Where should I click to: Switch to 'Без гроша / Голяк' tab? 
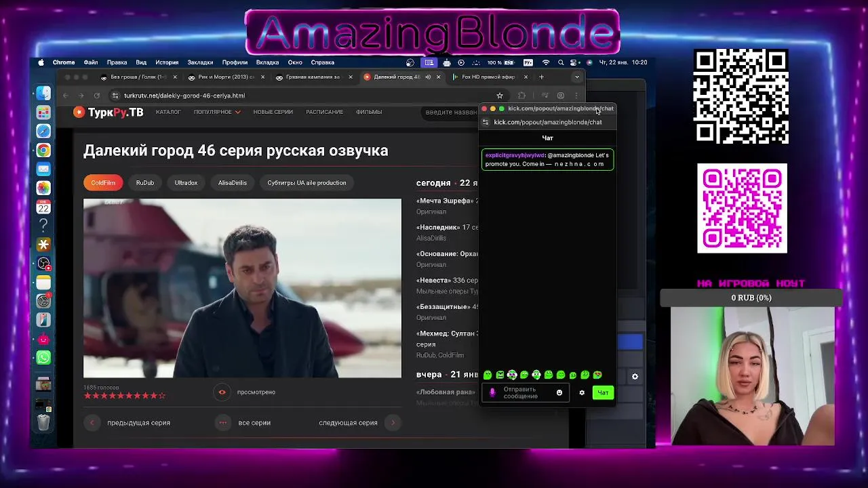pos(138,77)
